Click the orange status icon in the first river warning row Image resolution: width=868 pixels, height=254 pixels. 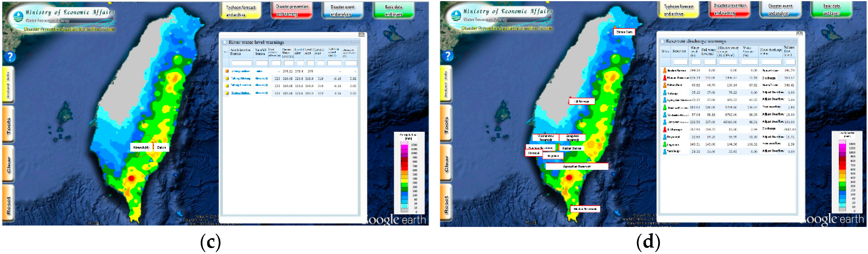pyautogui.click(x=227, y=71)
